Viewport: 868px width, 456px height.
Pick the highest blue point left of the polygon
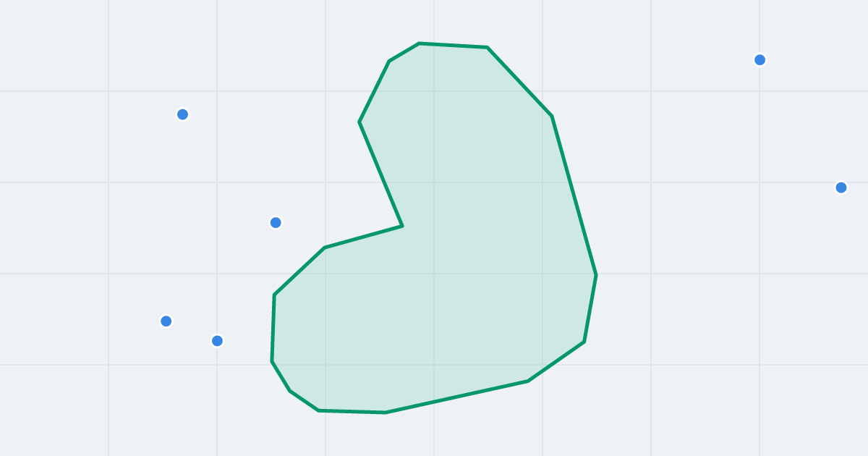point(183,114)
